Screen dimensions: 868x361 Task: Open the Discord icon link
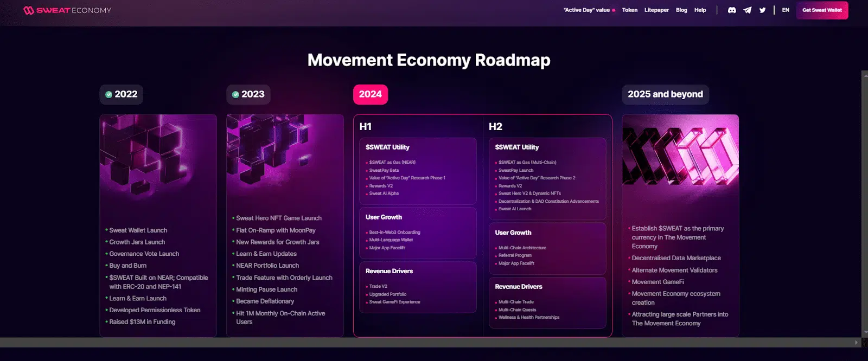pyautogui.click(x=732, y=10)
